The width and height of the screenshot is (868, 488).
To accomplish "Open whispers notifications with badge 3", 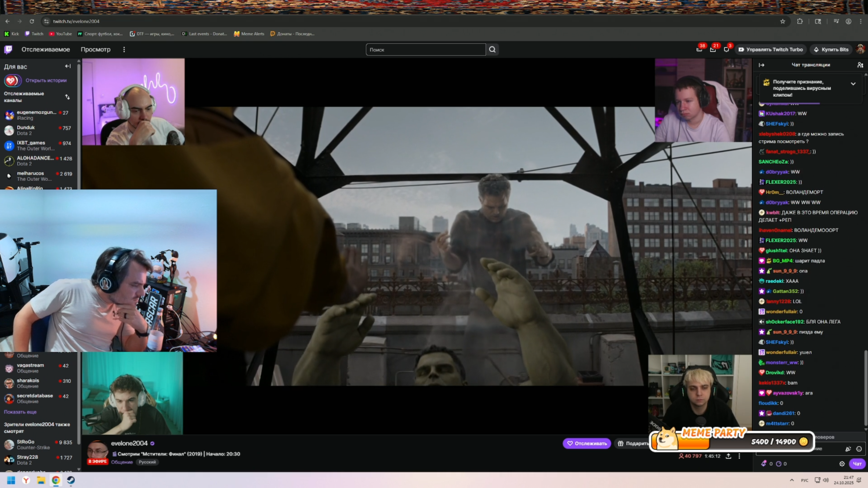I will [726, 50].
